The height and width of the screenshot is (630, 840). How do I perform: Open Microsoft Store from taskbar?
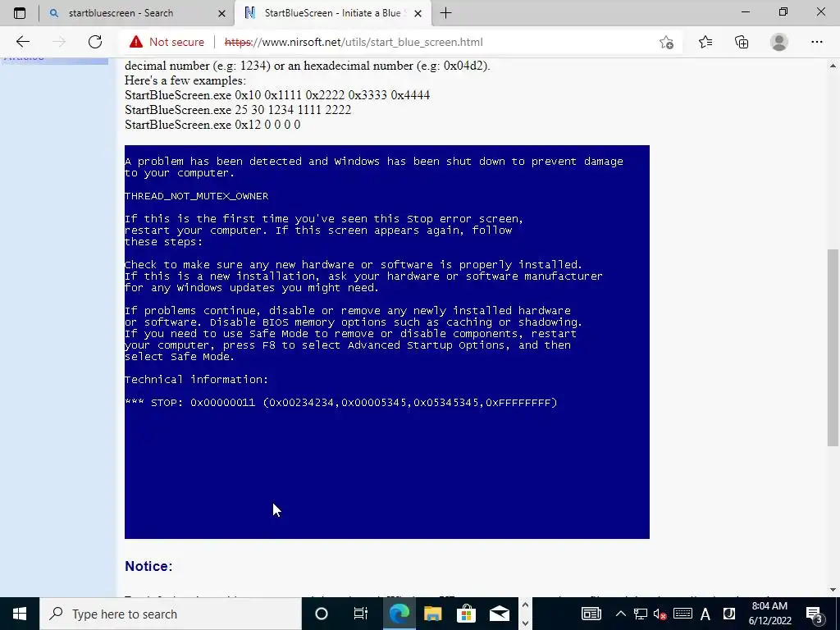(x=466, y=614)
